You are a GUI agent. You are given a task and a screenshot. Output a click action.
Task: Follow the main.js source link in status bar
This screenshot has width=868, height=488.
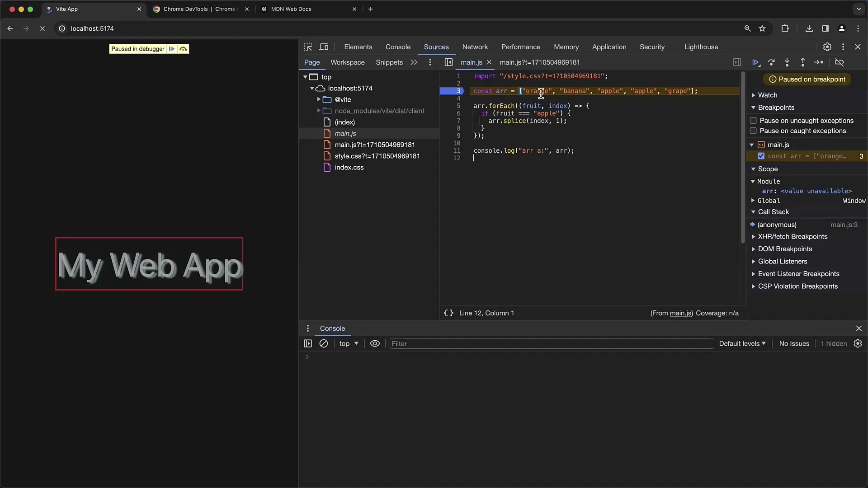click(x=680, y=313)
